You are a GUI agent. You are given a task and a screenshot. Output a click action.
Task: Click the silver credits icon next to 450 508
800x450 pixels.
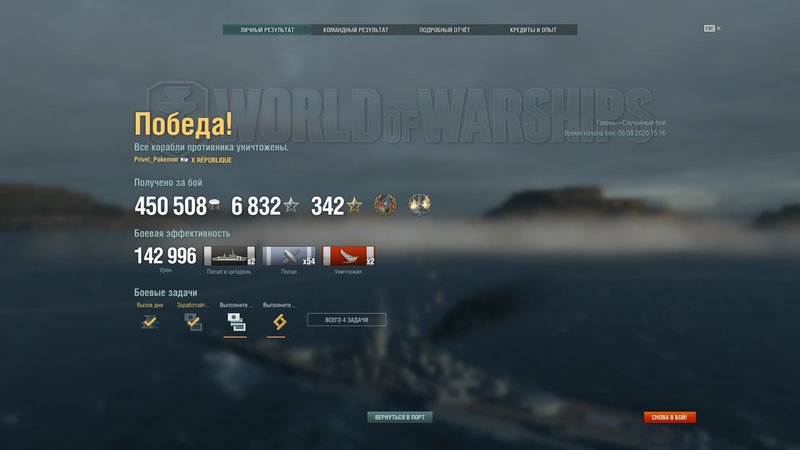point(214,205)
